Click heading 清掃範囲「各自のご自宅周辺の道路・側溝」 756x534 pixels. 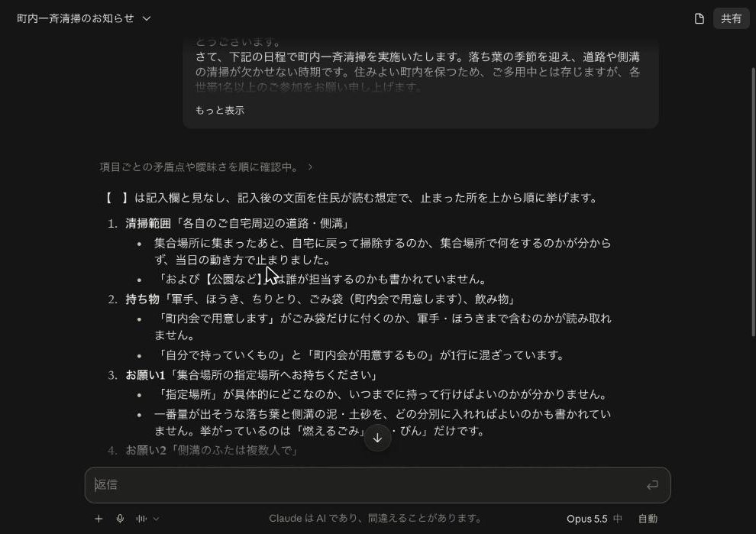pos(237,223)
